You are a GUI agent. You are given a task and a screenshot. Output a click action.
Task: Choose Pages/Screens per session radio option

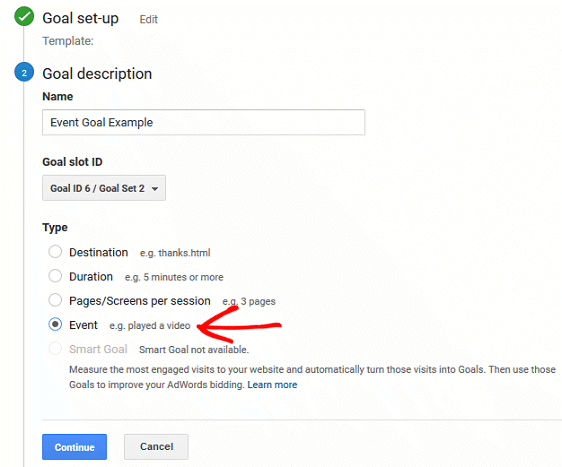click(55, 300)
